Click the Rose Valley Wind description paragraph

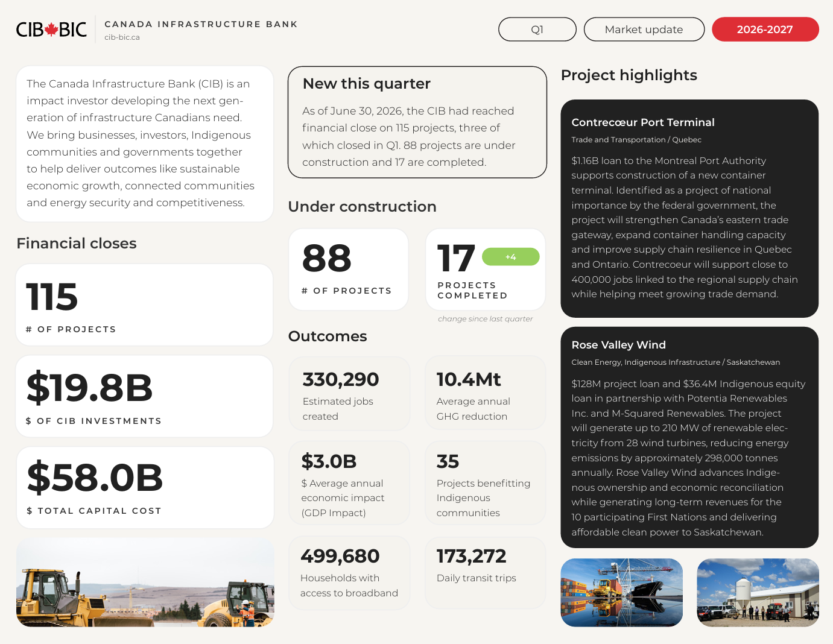click(x=688, y=458)
